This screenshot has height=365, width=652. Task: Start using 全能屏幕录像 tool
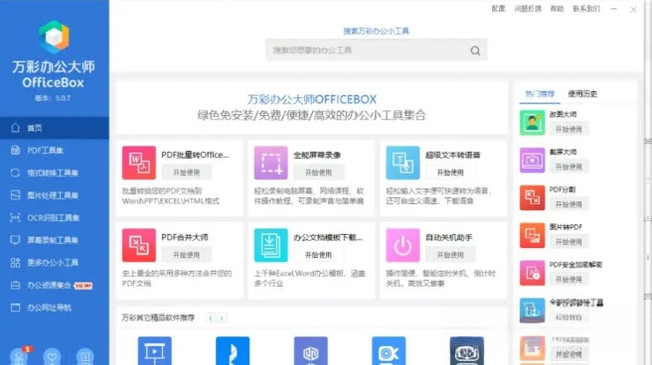tap(319, 173)
